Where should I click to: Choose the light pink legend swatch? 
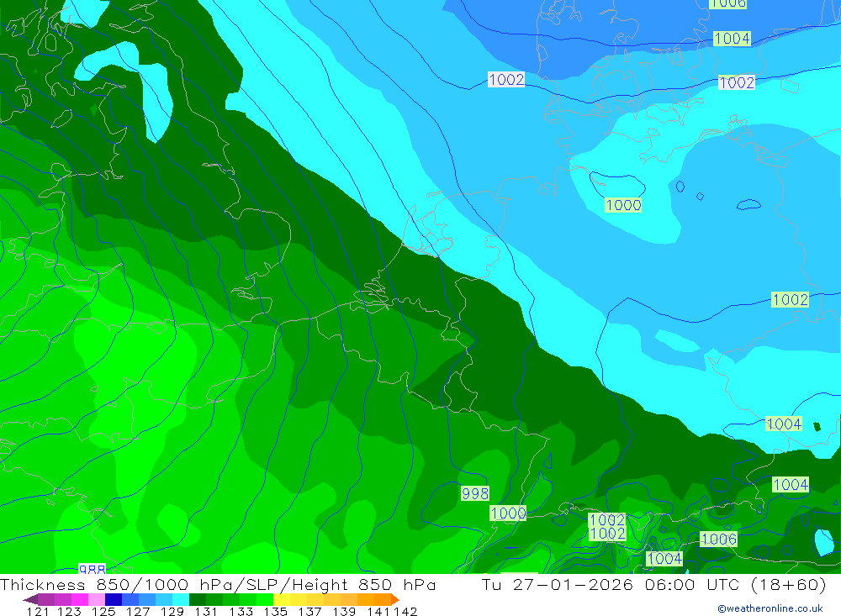97,599
